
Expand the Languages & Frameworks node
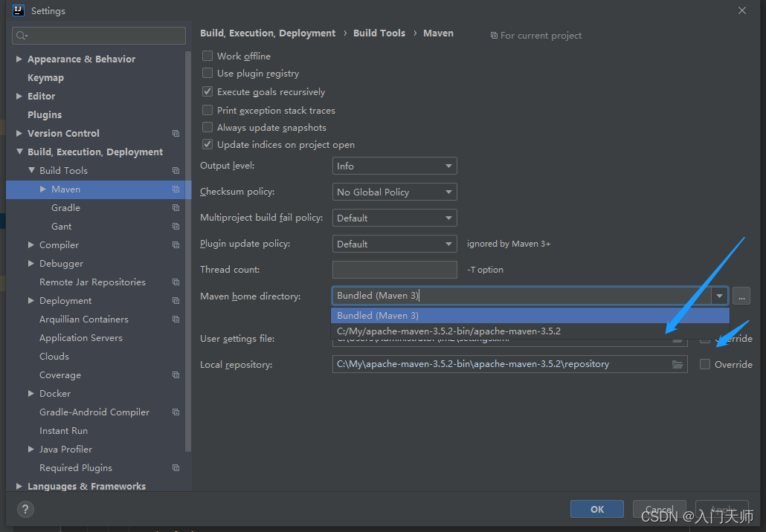(19, 486)
